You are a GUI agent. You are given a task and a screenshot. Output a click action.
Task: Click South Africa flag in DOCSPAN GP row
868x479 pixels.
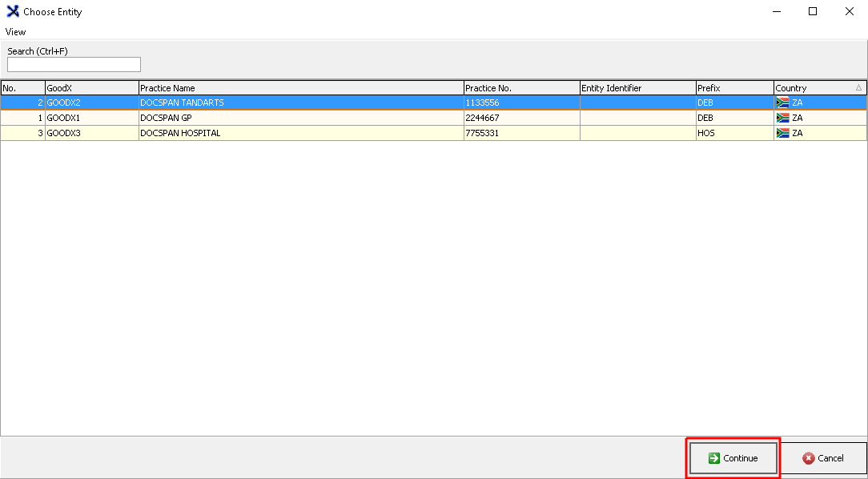[x=782, y=118]
